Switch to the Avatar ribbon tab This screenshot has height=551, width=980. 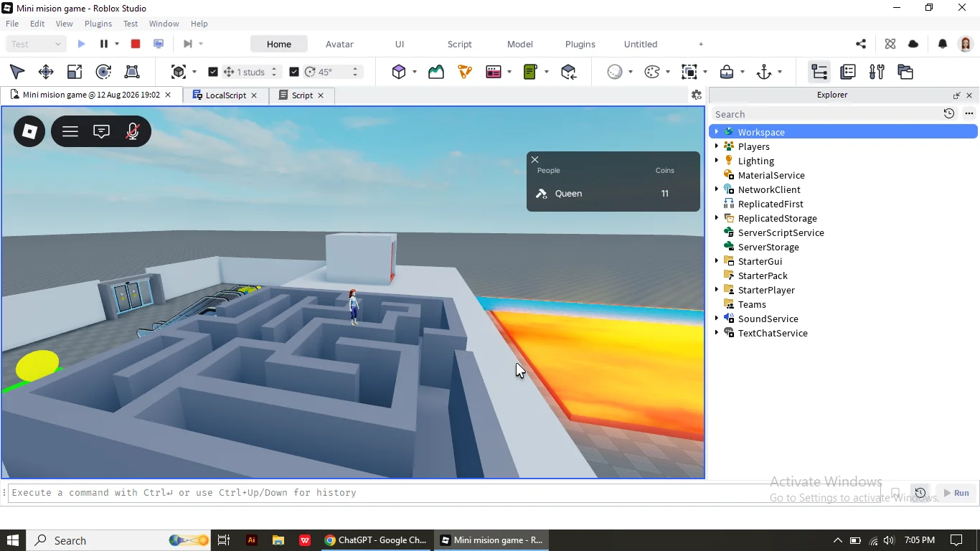pos(339,44)
